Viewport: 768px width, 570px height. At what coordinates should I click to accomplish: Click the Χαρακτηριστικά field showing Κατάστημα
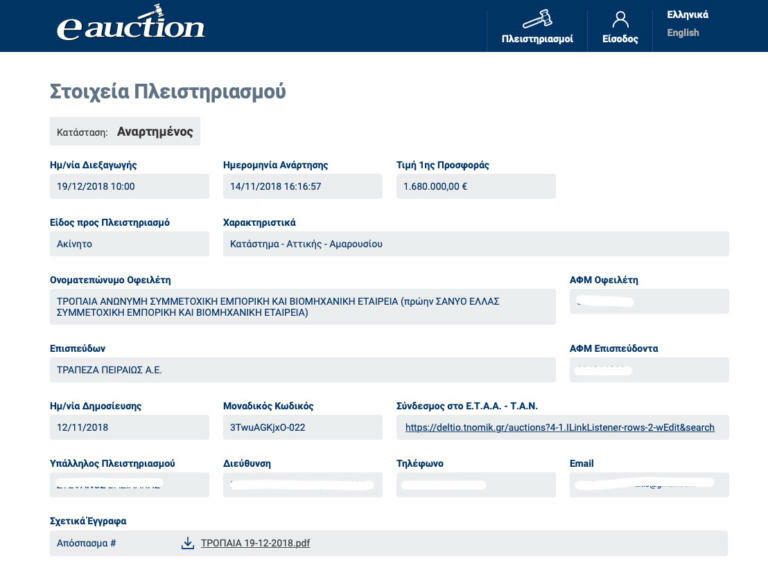[x=475, y=244]
